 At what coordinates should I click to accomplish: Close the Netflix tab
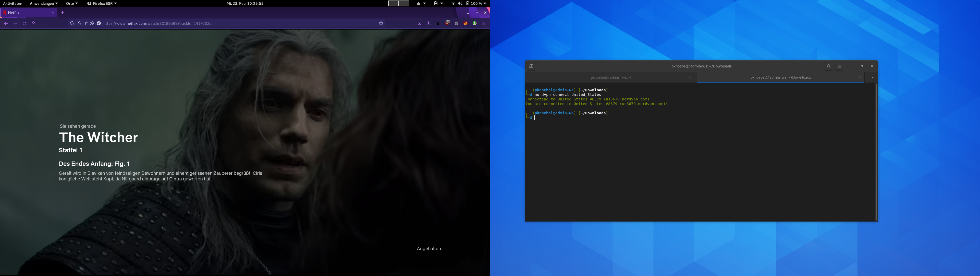(53, 13)
